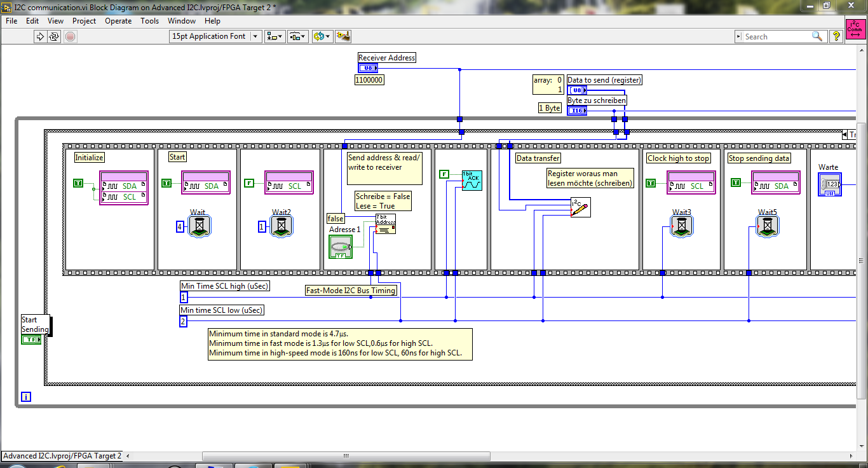
Task: Click the Wait2 hourglass timer node
Action: [x=281, y=226]
